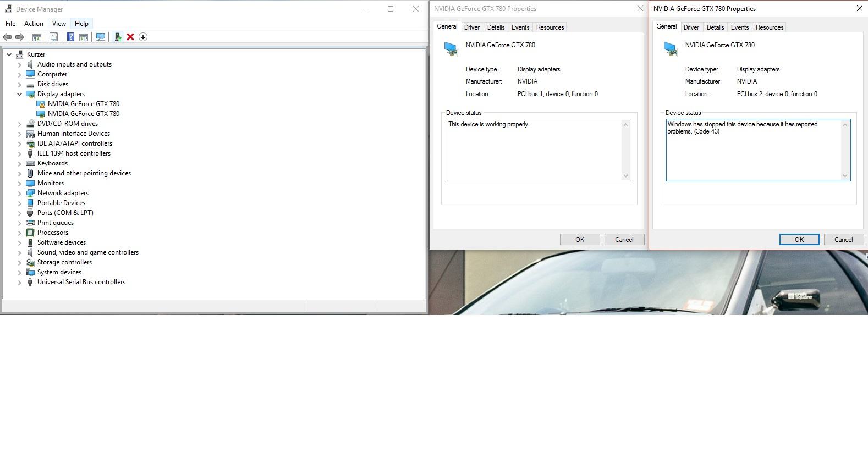Click the Back arrow in Device Manager toolbar
This screenshot has height=475, width=868.
(7, 37)
